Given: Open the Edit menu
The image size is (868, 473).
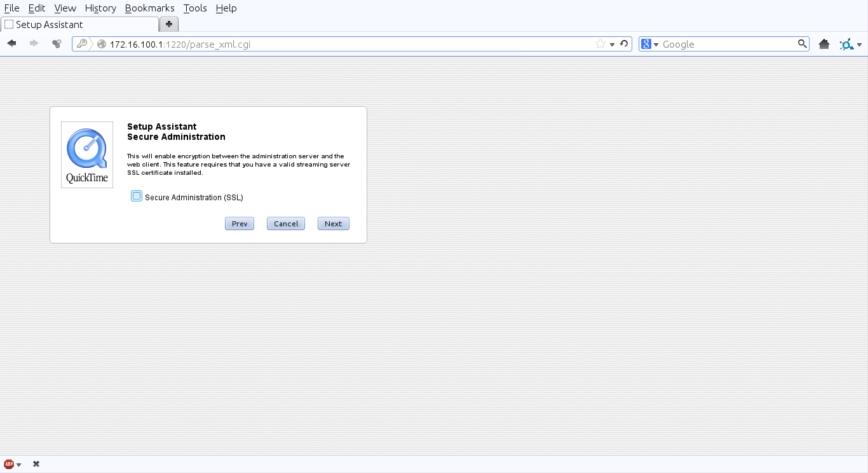Looking at the screenshot, I should [37, 8].
